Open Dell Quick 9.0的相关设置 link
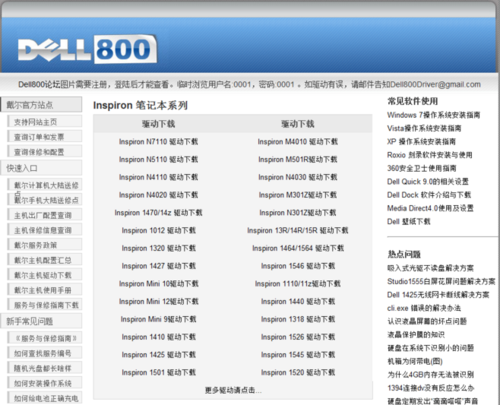This screenshot has height=405, width=500. pyautogui.click(x=428, y=182)
